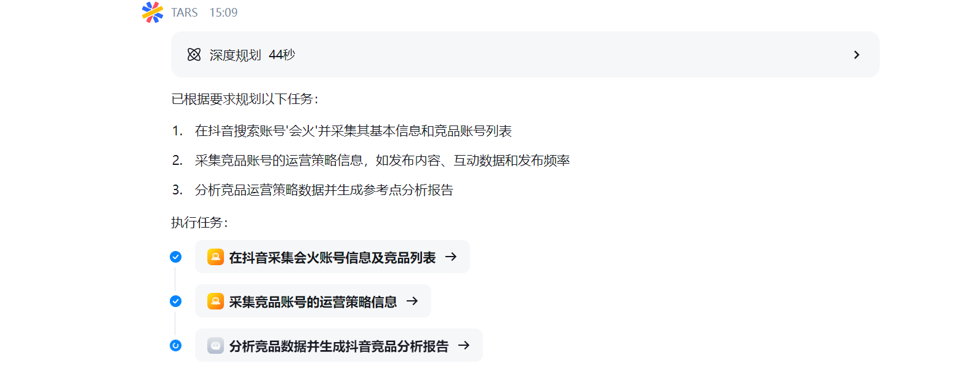
Task: Expand the 深度规划 panel with its chevron
Action: click(856, 55)
